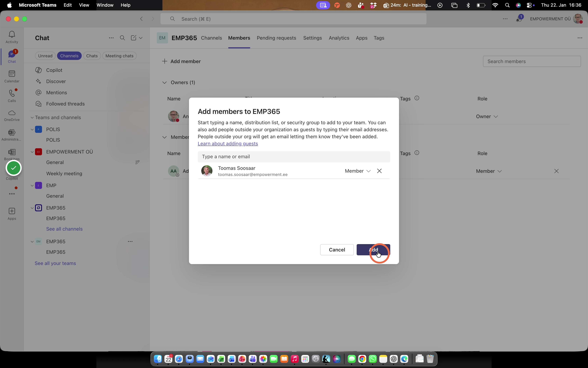This screenshot has height=368, width=588.
Task: Toggle the Unread filter chip
Action: (x=45, y=56)
